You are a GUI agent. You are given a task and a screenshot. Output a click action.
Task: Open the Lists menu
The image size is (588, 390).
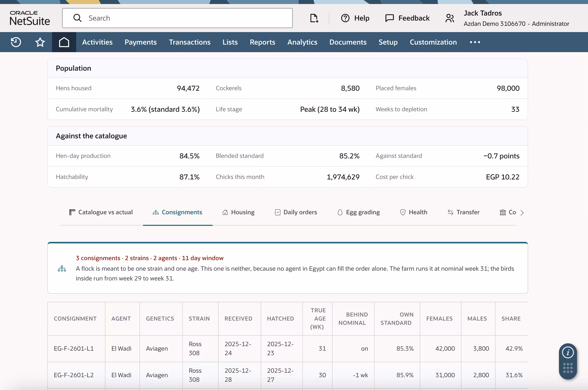pos(230,42)
